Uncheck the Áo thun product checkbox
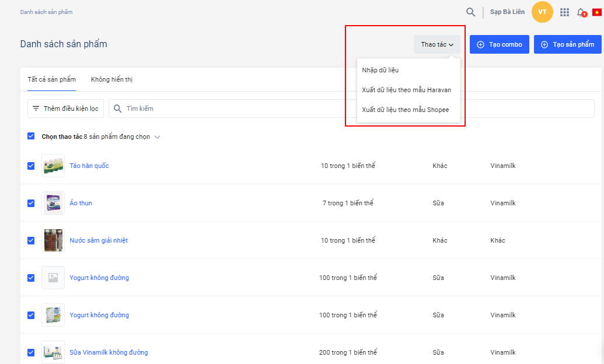The image size is (604, 364). click(x=31, y=203)
